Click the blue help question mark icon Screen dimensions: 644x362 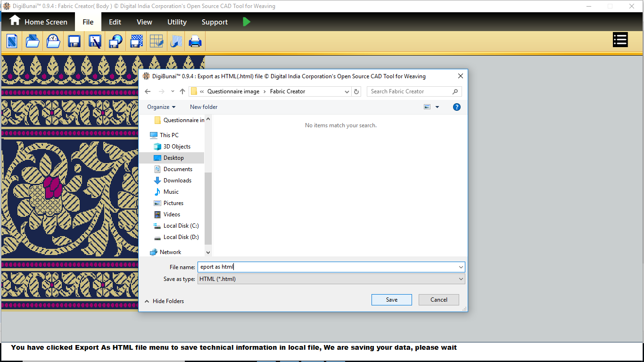point(456,107)
